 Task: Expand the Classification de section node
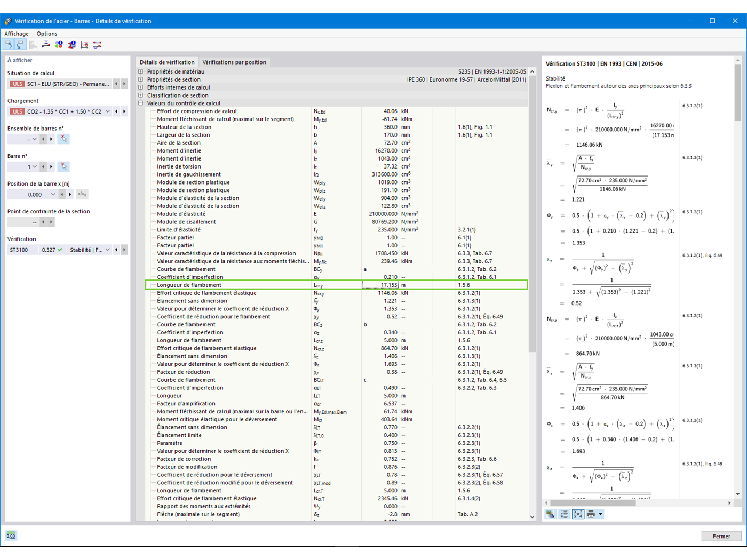(x=141, y=95)
